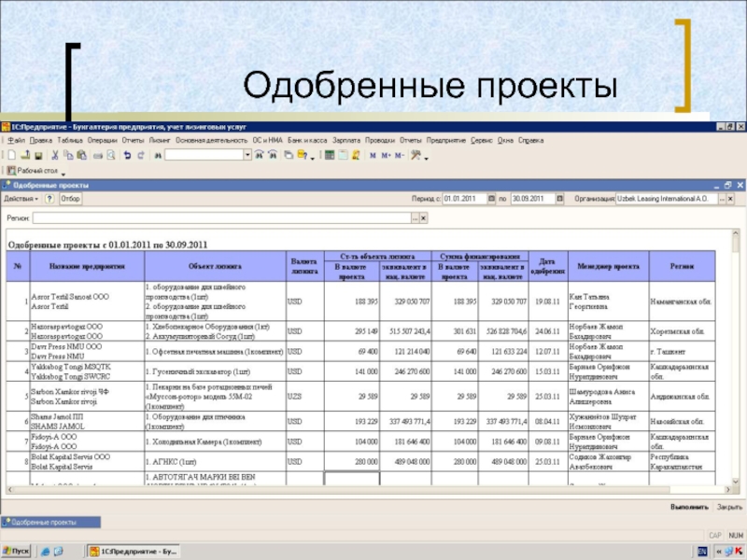
Task: Open the Основная деятельность menu
Action: coord(211,141)
